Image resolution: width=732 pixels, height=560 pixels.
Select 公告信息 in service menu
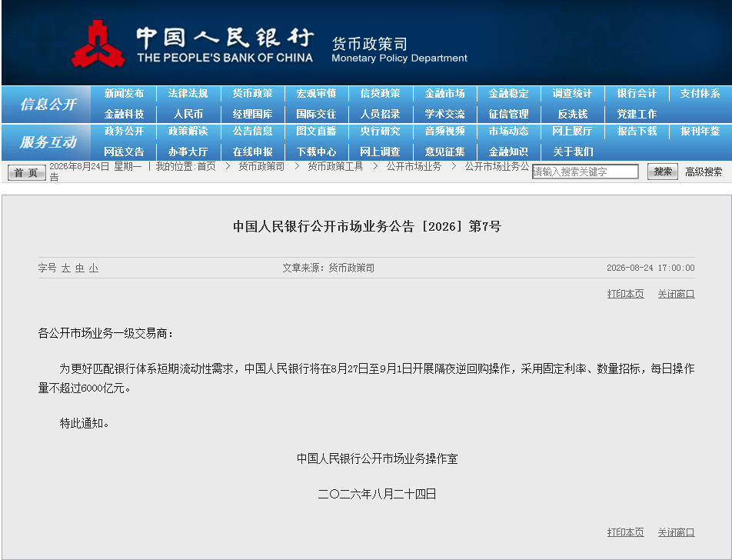tap(252, 132)
